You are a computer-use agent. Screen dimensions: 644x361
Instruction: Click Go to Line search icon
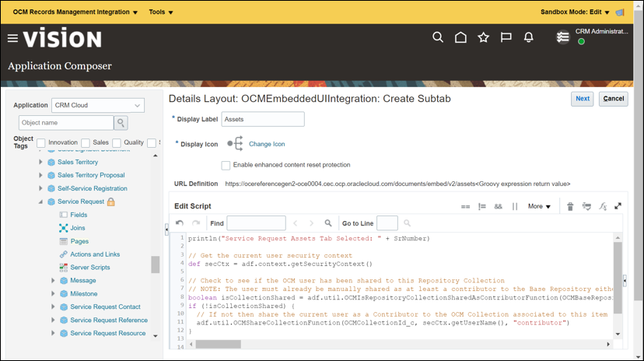407,223
